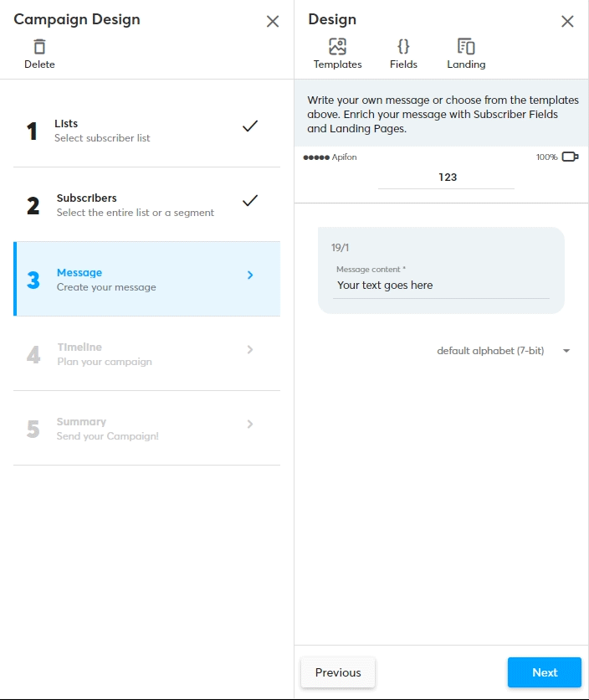The image size is (589, 700).
Task: Expand the Timeline step chevron
Action: [x=250, y=349]
